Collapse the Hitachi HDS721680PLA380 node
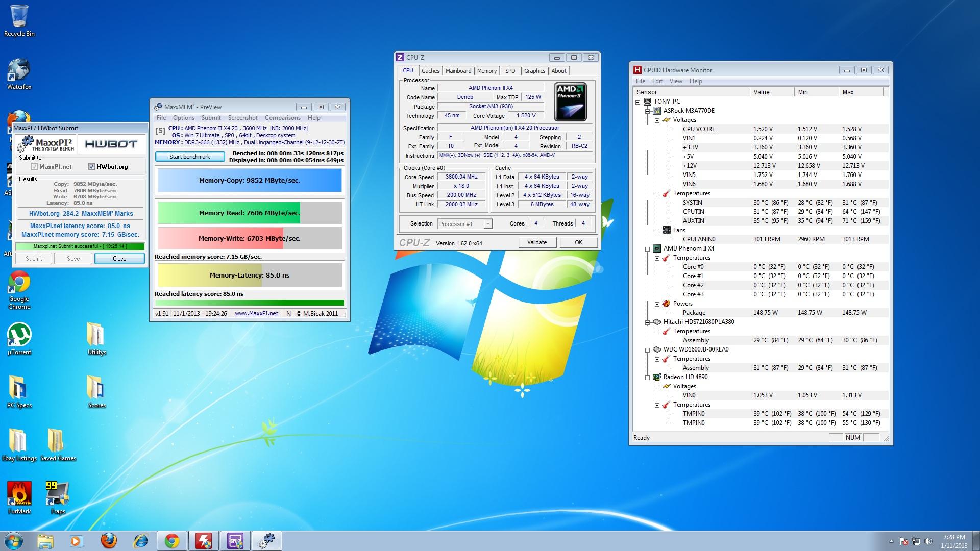 [x=647, y=322]
